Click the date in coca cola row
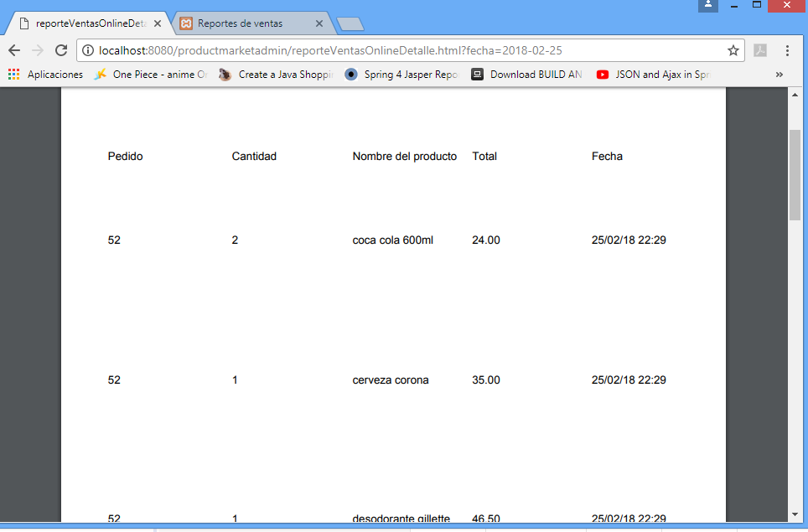The height and width of the screenshot is (532, 808). 629,240
